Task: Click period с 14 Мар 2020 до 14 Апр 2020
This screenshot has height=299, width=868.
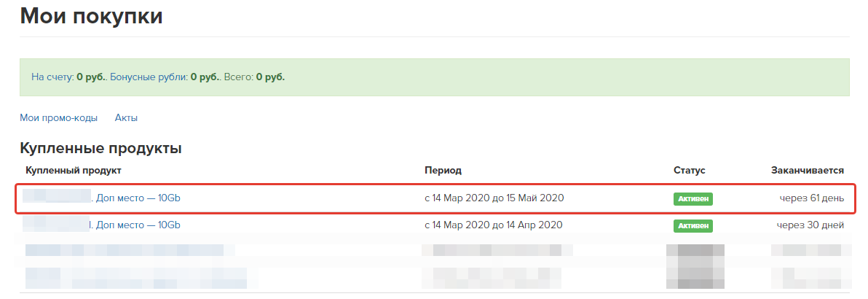Action: click(494, 225)
